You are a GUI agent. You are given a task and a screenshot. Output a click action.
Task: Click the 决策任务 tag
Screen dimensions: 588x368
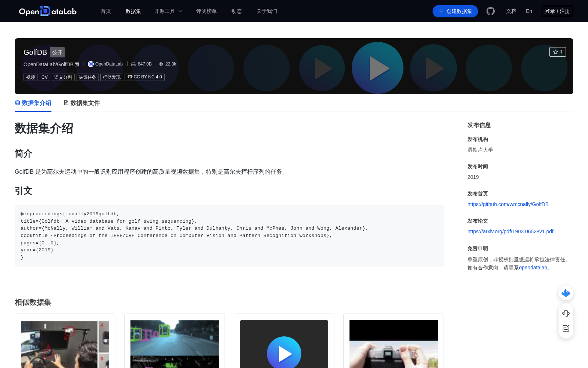click(87, 77)
